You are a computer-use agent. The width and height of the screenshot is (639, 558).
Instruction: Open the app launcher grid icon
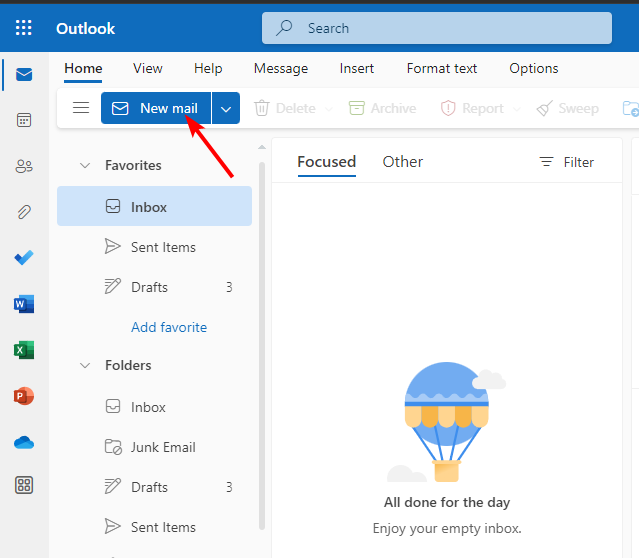pos(24,28)
